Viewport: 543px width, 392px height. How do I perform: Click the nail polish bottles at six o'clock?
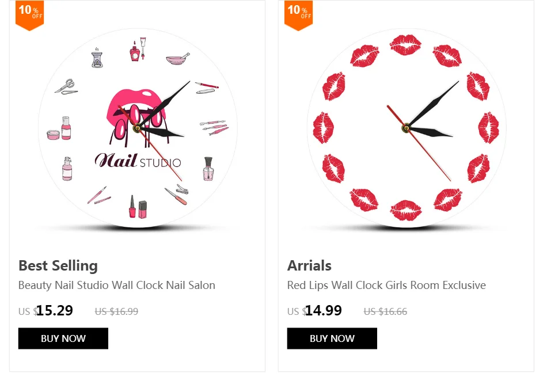point(138,207)
